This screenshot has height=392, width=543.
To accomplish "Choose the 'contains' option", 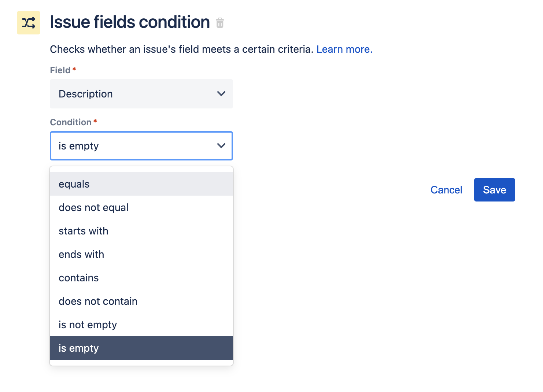I will pyautogui.click(x=141, y=278).
